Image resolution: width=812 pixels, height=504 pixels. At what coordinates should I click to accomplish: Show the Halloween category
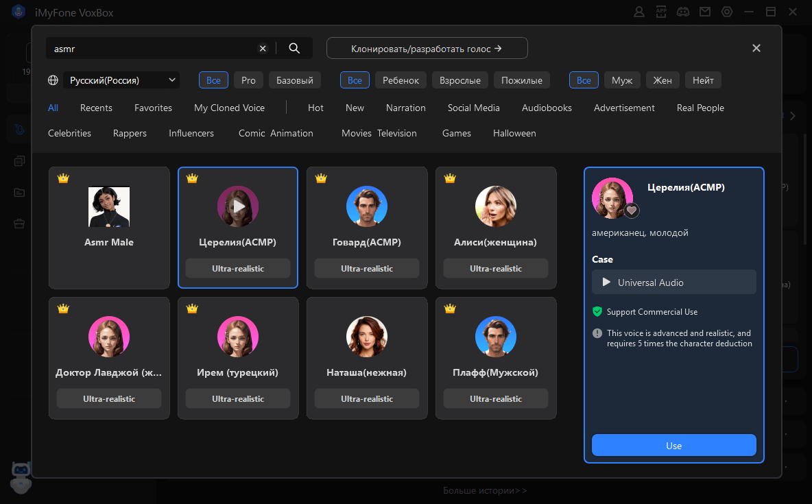514,133
